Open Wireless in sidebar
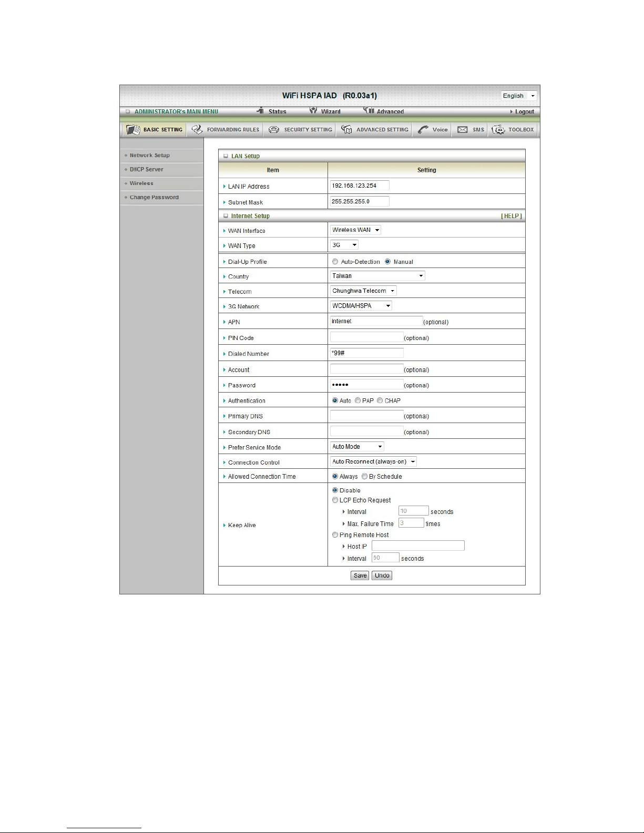This screenshot has height=833, width=644. [141, 183]
